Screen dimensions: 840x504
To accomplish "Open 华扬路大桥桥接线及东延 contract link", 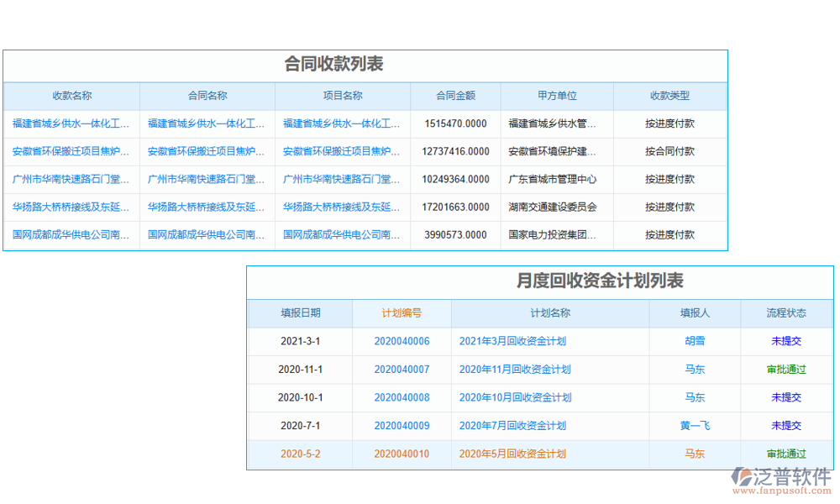I will pyautogui.click(x=207, y=207).
